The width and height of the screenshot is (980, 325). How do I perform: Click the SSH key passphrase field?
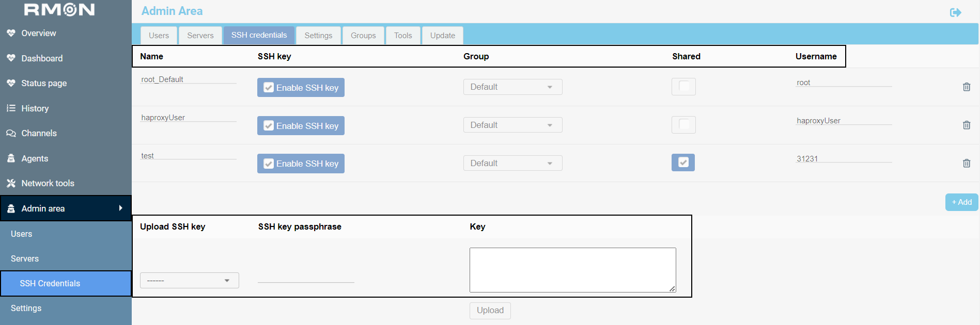pos(306,278)
